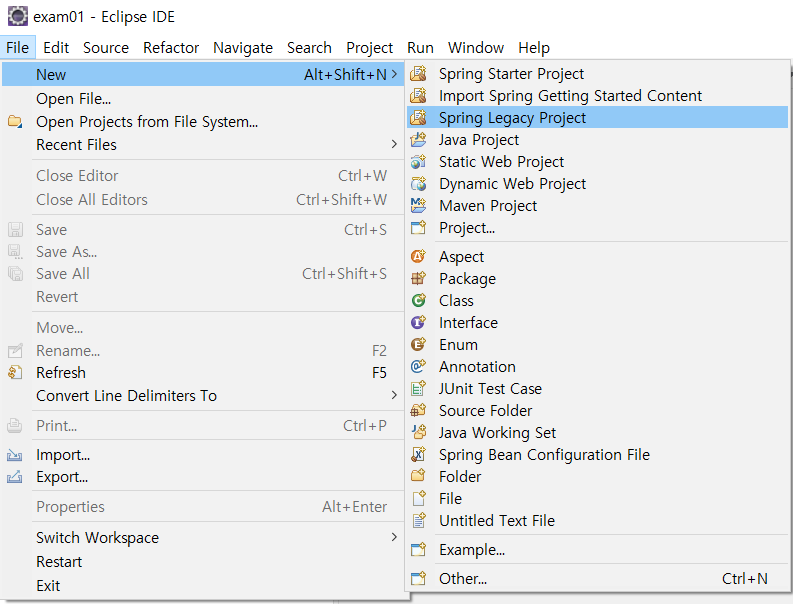Click the Eclipse IDE title bar icon
793x604 pixels.
pyautogui.click(x=18, y=16)
